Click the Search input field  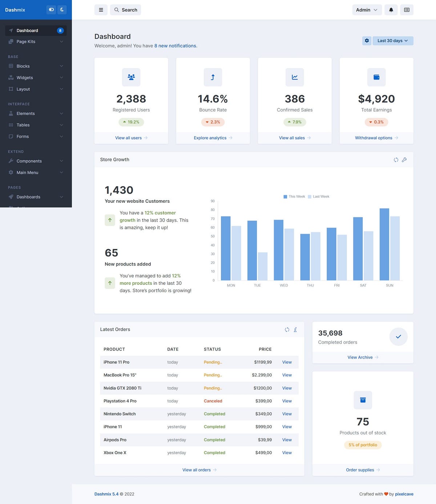(125, 10)
